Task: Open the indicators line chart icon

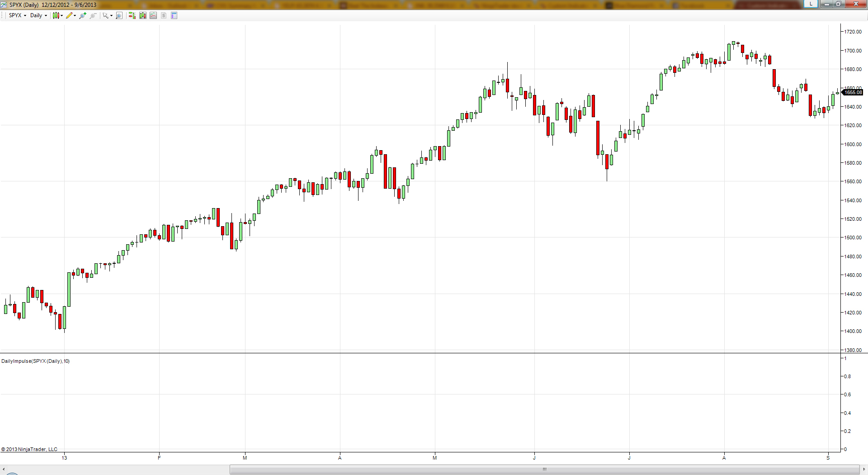Action: click(x=153, y=15)
